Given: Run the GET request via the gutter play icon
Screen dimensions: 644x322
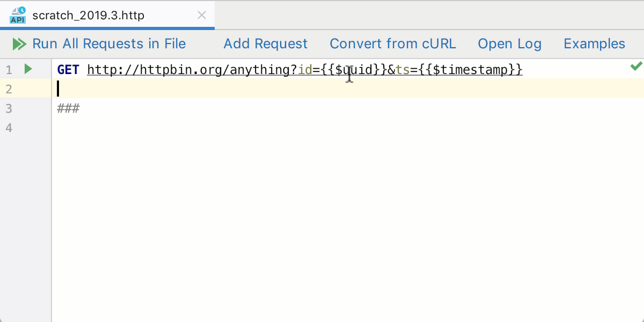Looking at the screenshot, I should point(28,69).
